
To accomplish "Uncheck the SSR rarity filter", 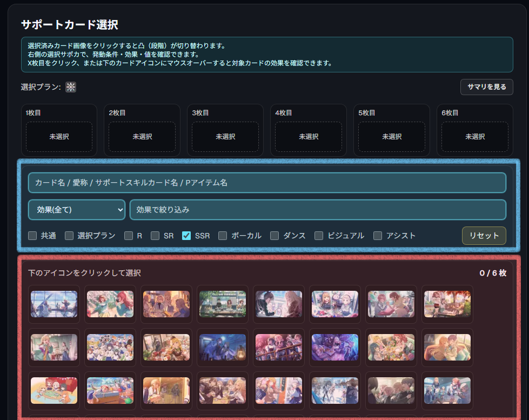I will point(186,235).
